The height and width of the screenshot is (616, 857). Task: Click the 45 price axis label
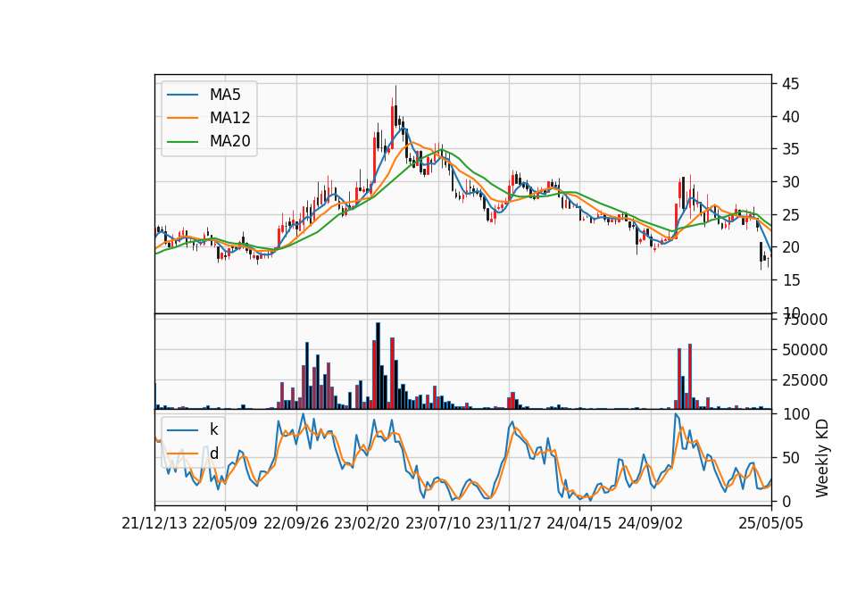click(x=790, y=84)
